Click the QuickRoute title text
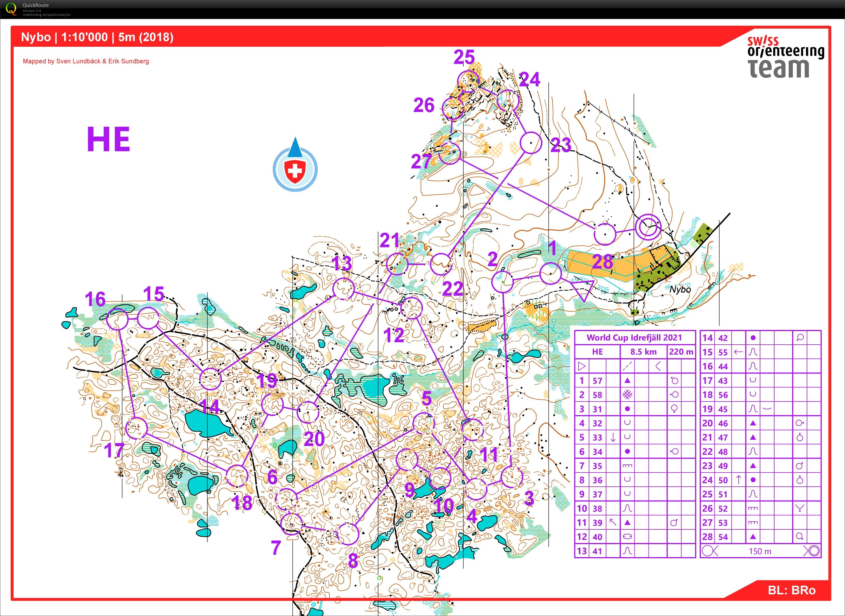The image size is (845, 616). click(36, 5)
